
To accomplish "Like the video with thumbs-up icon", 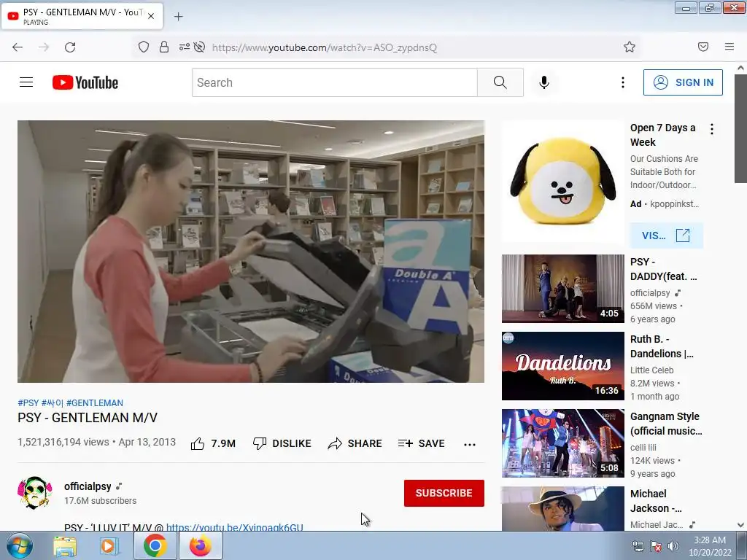I will [x=198, y=444].
